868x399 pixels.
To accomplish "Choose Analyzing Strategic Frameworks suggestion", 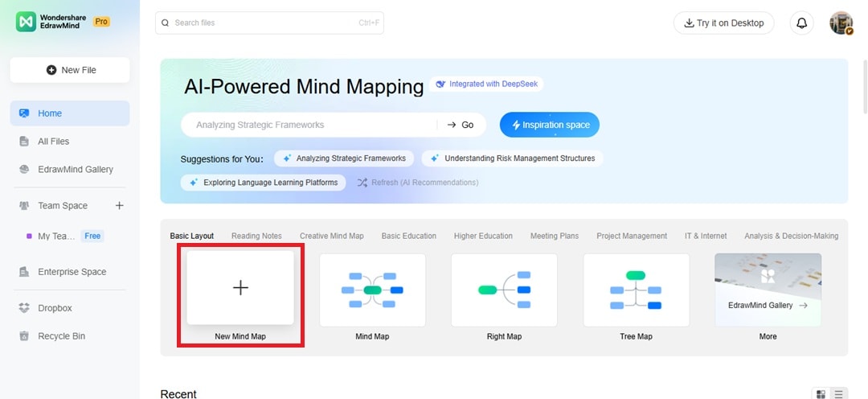I will pyautogui.click(x=344, y=158).
